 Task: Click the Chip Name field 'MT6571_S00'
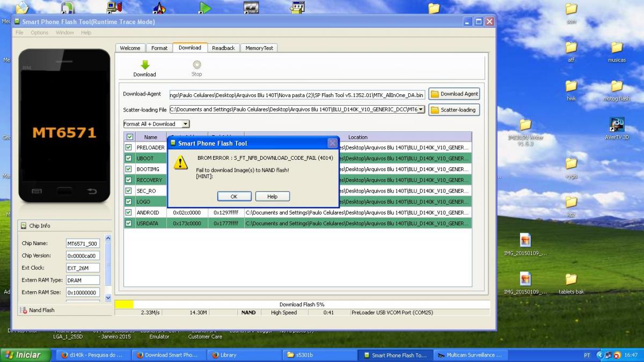pyautogui.click(x=83, y=243)
